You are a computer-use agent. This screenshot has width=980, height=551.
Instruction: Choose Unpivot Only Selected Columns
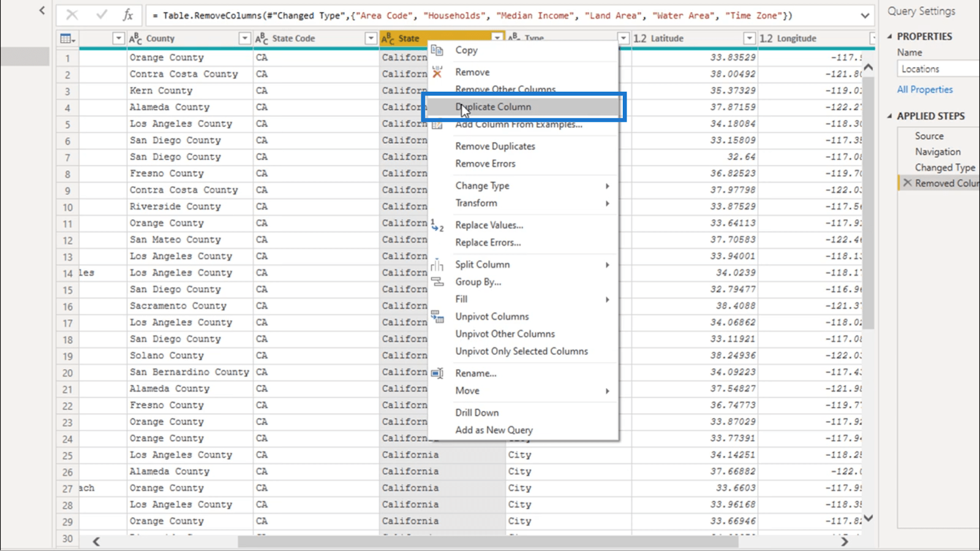[523, 351]
